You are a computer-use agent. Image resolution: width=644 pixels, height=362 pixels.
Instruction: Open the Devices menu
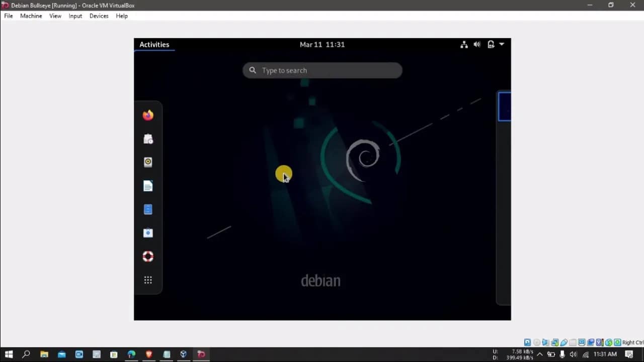point(99,16)
